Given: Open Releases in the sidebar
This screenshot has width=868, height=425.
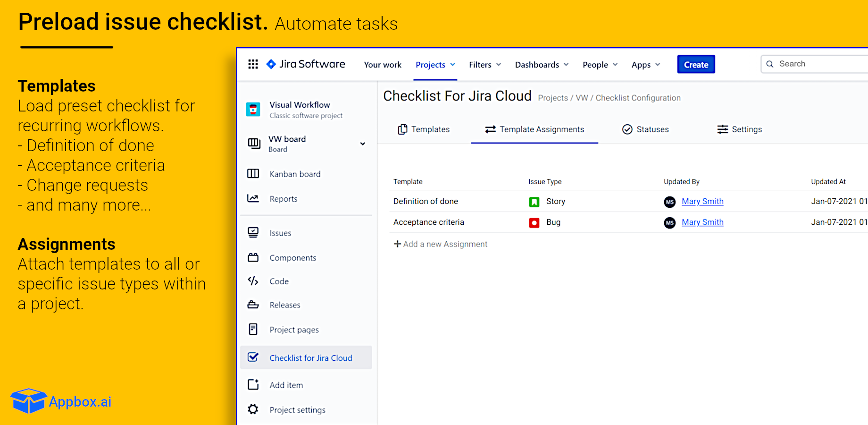Looking at the screenshot, I should [284, 305].
